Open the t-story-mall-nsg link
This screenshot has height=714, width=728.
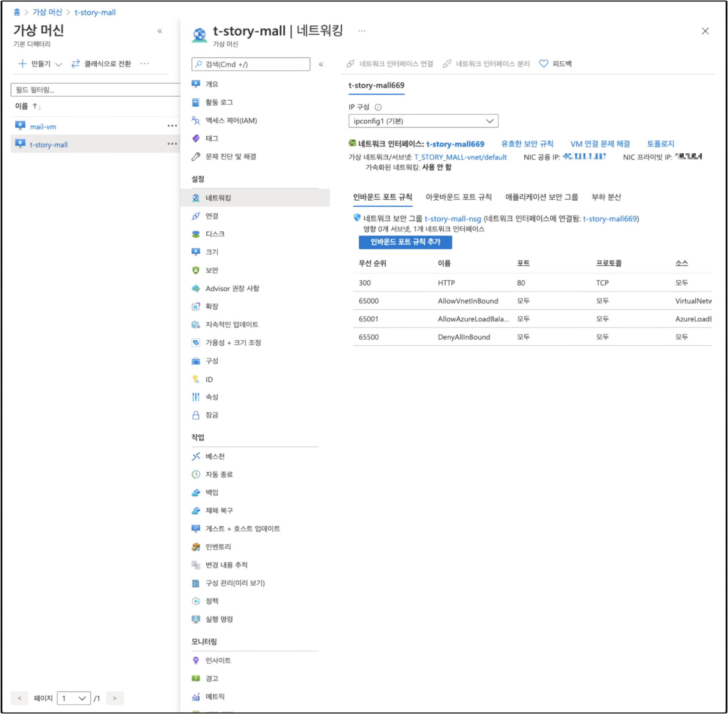pyautogui.click(x=452, y=219)
